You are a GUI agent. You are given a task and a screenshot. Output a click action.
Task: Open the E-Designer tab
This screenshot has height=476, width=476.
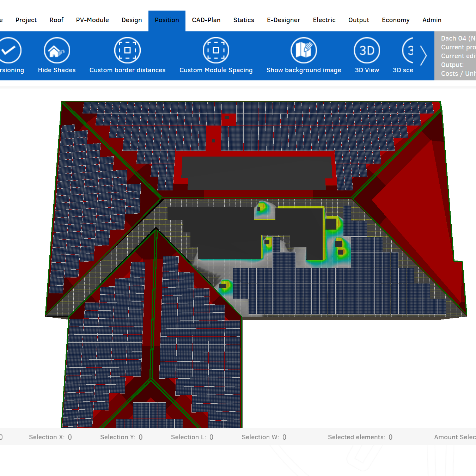pos(283,20)
